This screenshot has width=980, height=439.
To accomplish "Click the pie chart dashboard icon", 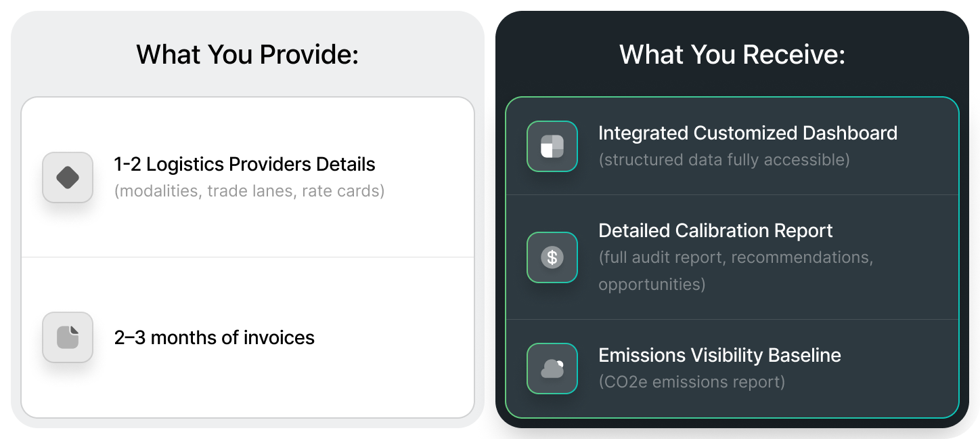I will click(552, 146).
